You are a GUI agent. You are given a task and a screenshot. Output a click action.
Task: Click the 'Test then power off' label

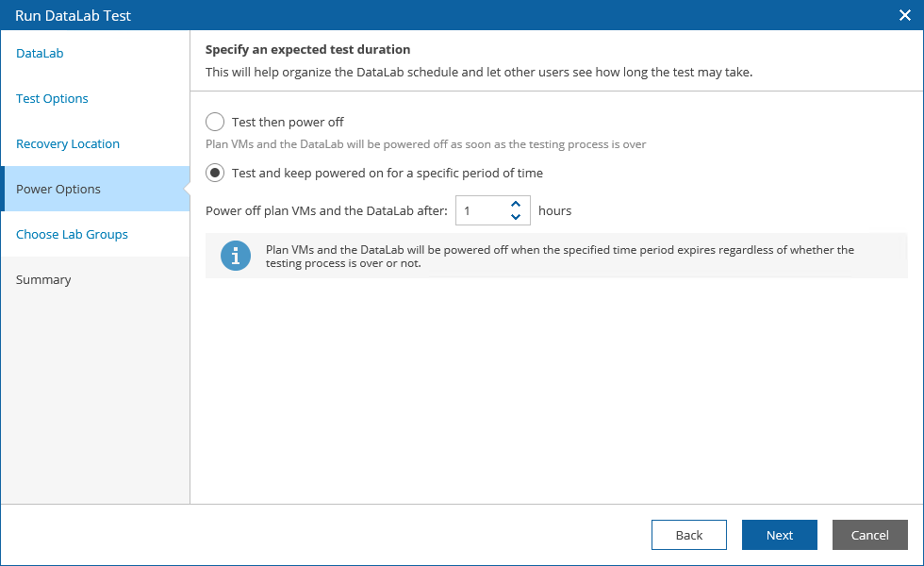288,122
